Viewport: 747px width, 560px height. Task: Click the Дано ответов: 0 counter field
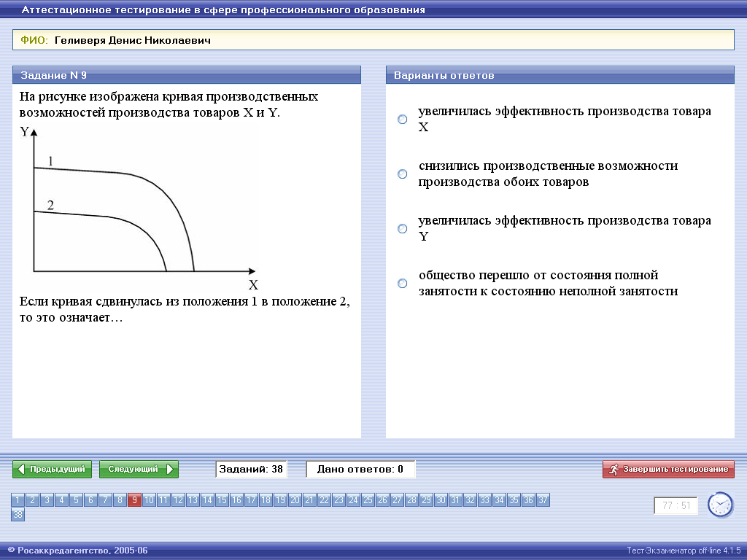pos(360,469)
